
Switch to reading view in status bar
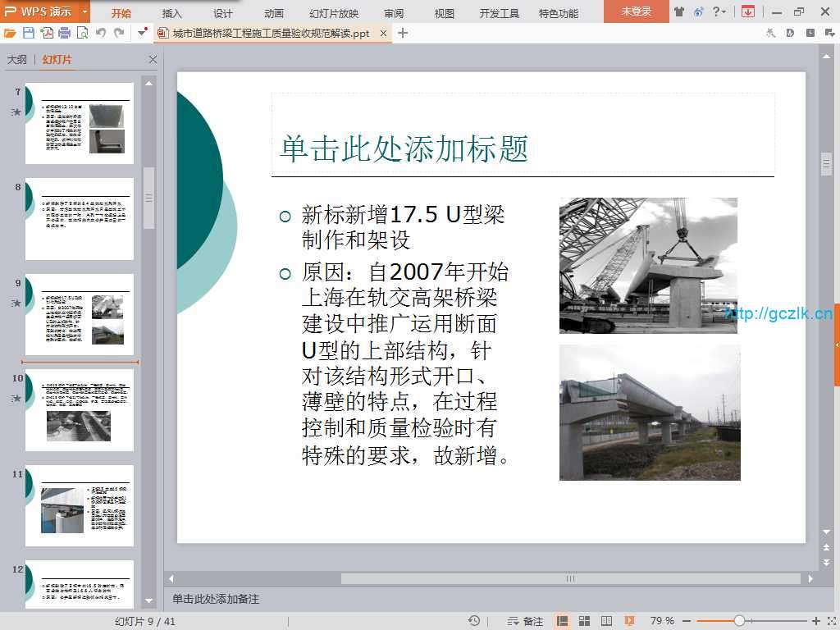click(x=606, y=621)
